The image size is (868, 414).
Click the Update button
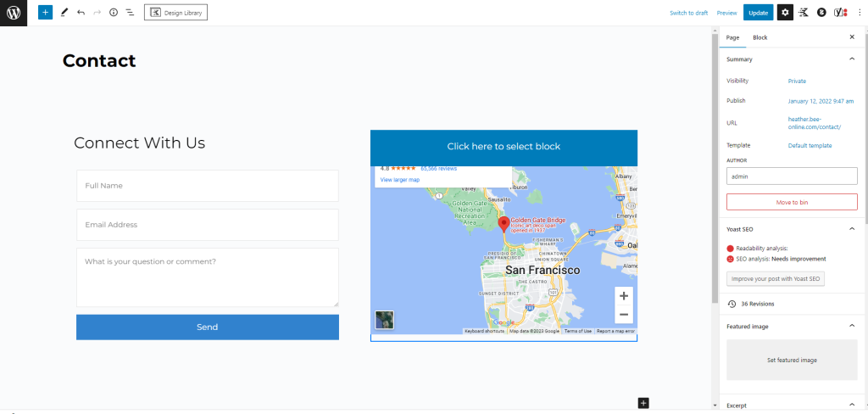(x=758, y=13)
